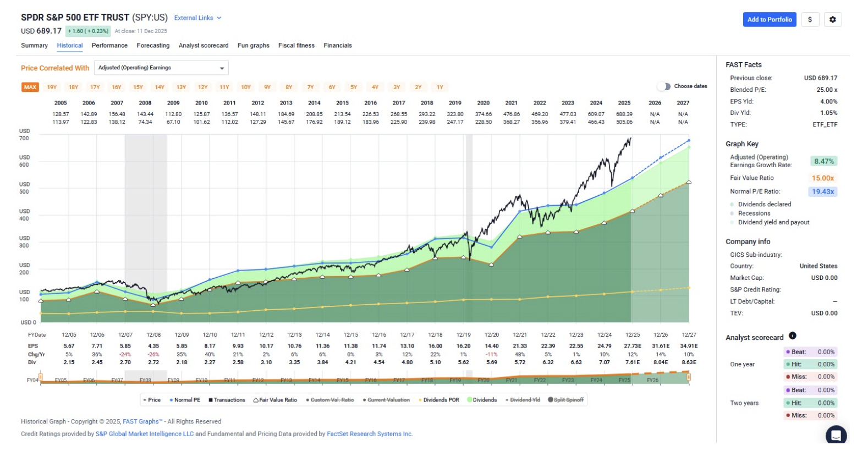Open the chat bubble widget

click(836, 435)
